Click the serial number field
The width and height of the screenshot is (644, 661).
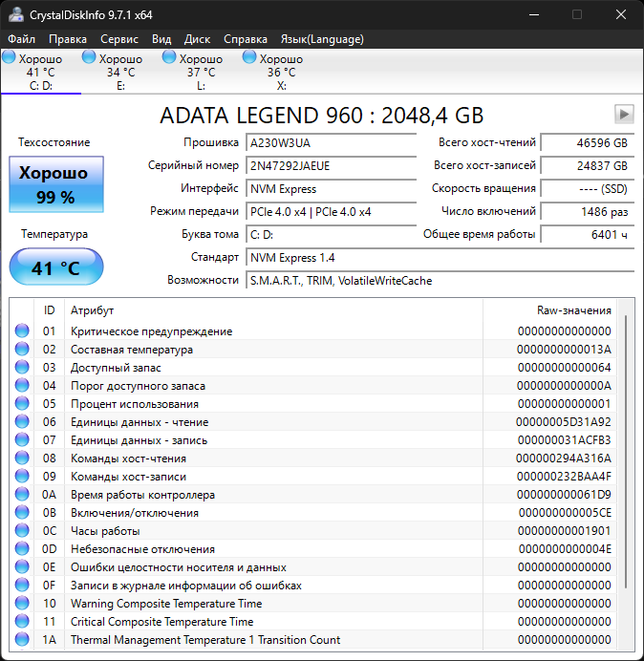pyautogui.click(x=317, y=165)
